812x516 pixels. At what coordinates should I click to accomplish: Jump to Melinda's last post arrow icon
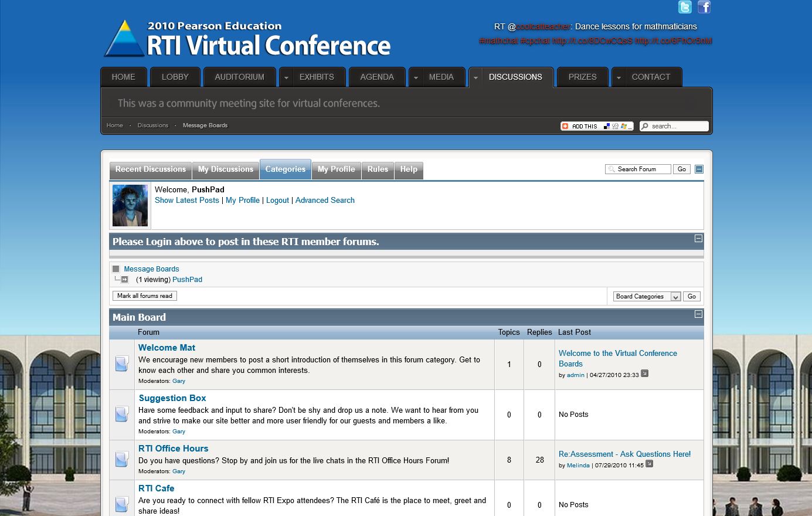point(649,464)
